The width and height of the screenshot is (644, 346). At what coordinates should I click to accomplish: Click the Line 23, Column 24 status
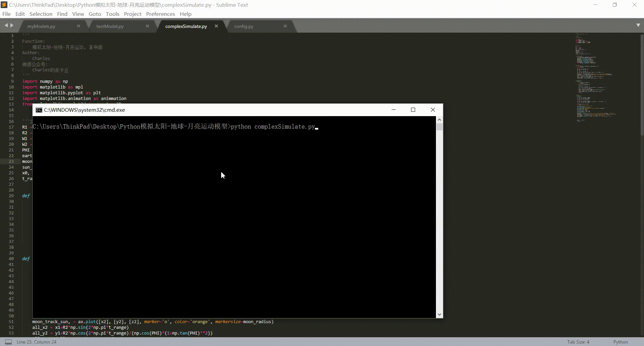[x=37, y=342]
